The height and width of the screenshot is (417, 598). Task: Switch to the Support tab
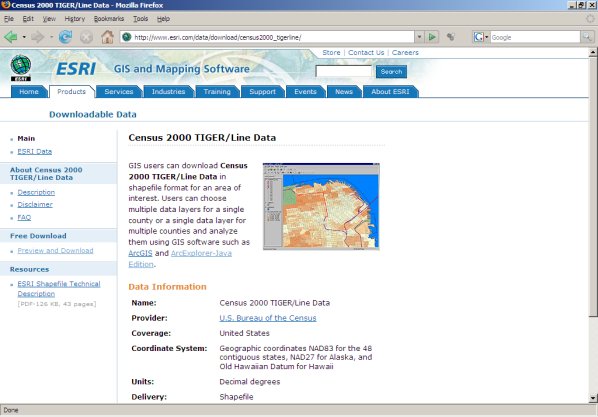click(262, 92)
